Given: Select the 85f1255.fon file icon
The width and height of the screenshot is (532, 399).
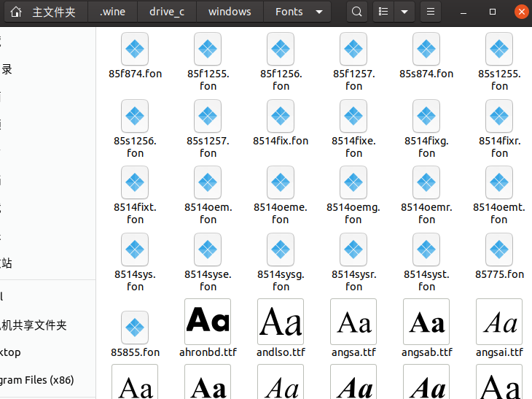Looking at the screenshot, I should tap(208, 49).
